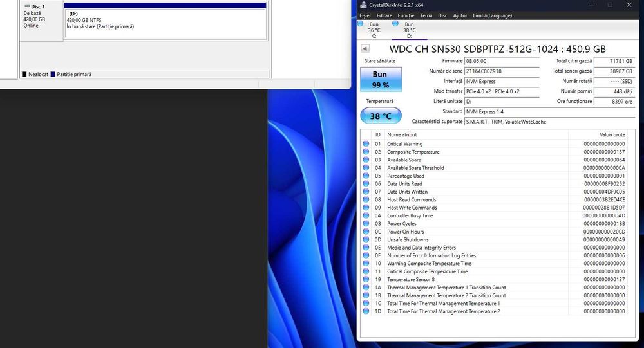Close the CrystalDiskInfo window
Image resolution: width=644 pixels, height=348 pixels.
(629, 5)
